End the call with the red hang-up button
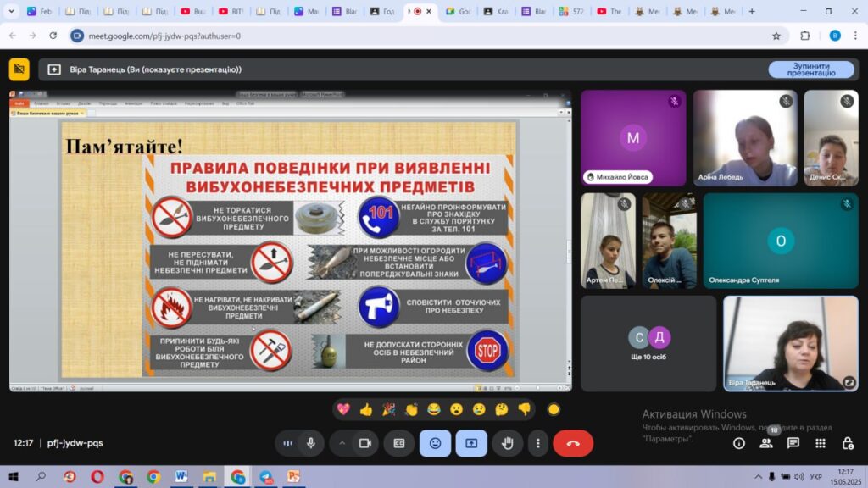This screenshot has width=868, height=488. [573, 443]
